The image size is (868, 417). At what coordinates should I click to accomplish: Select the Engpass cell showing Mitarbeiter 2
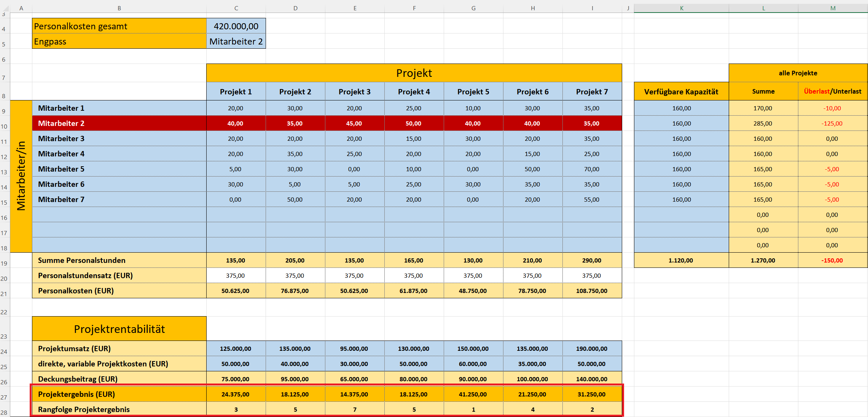point(236,41)
